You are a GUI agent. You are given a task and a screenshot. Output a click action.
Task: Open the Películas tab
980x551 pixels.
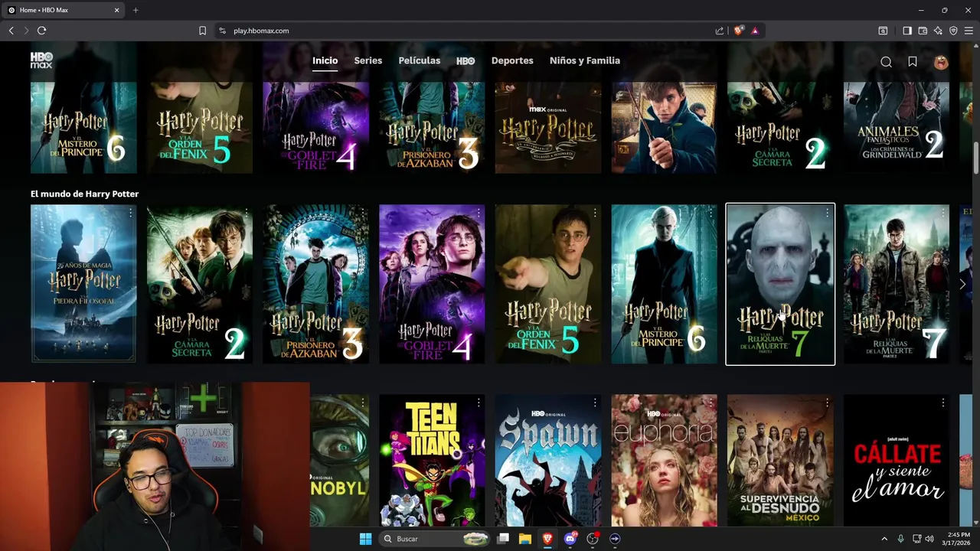(420, 60)
